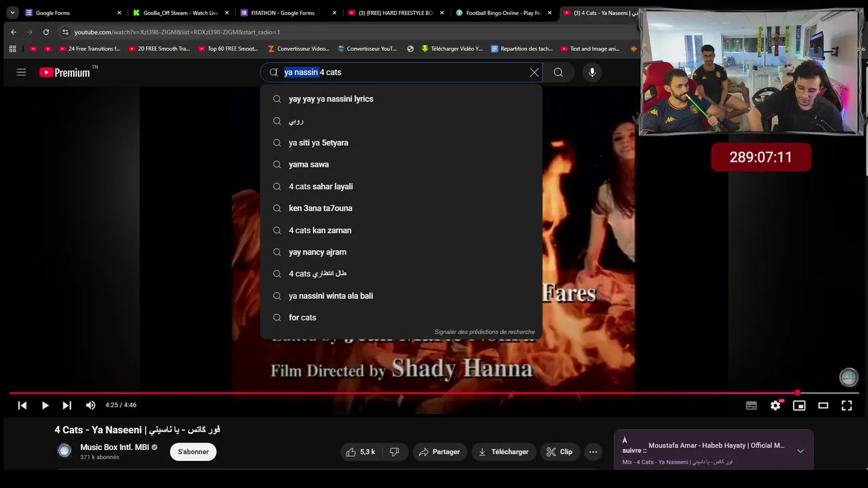Toggle subtitles with the captions button

(751, 405)
